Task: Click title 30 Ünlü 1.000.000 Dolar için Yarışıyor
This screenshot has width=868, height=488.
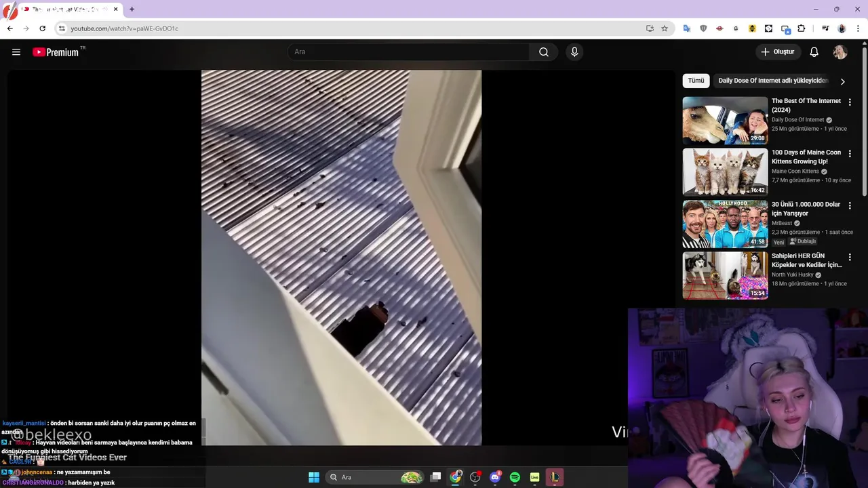Action: coord(806,209)
